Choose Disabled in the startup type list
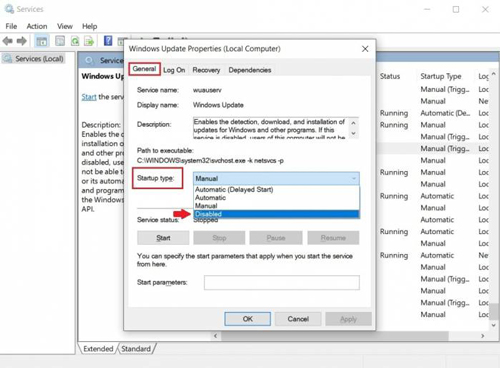500x368 pixels. [276, 214]
